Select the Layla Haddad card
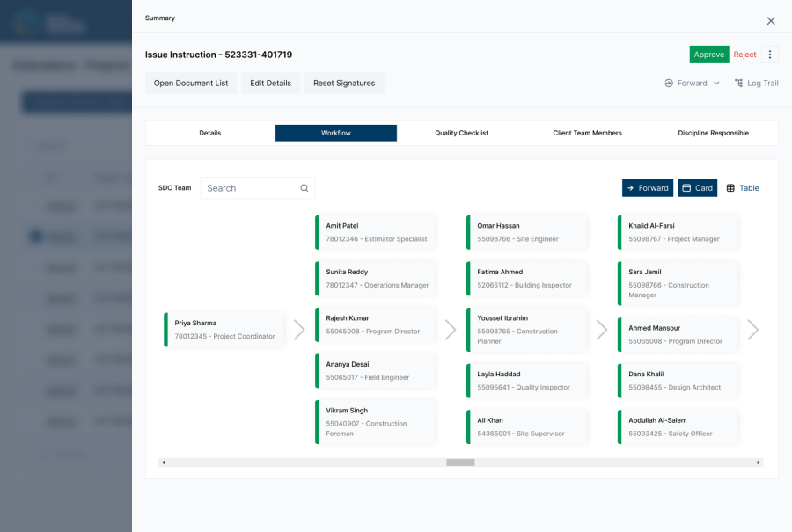 pyautogui.click(x=526, y=381)
